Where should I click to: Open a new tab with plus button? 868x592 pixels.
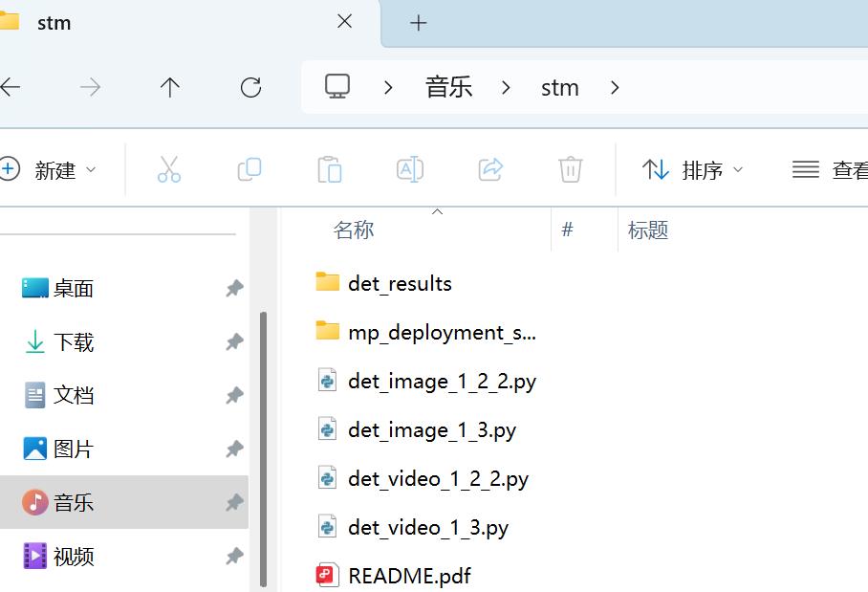tap(418, 23)
